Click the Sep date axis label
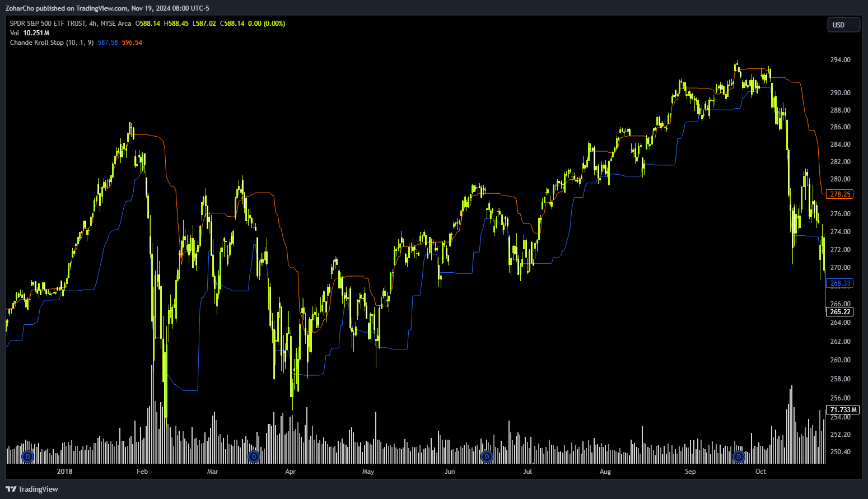 (x=690, y=472)
